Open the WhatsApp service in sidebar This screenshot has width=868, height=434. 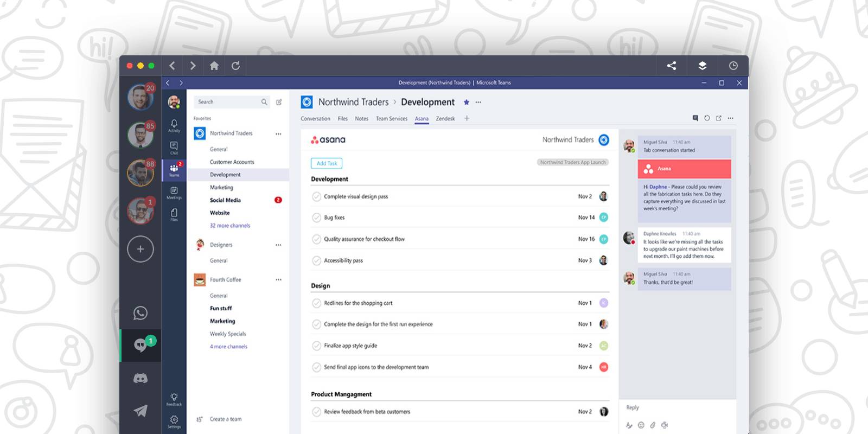(141, 313)
